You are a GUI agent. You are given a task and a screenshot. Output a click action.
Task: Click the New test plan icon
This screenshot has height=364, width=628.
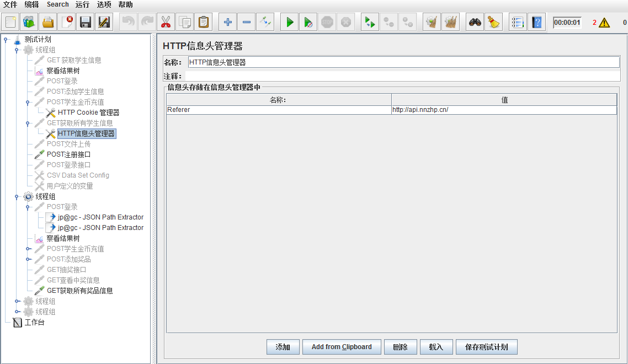tap(10, 22)
